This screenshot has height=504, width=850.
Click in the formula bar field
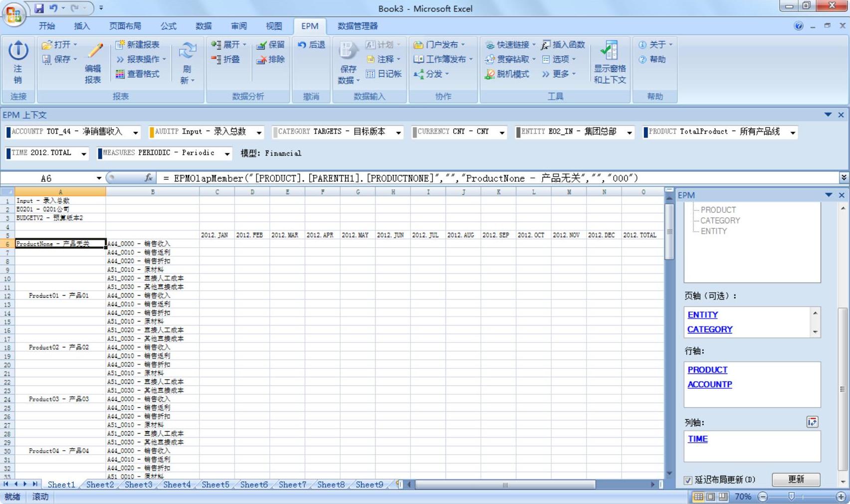point(497,178)
